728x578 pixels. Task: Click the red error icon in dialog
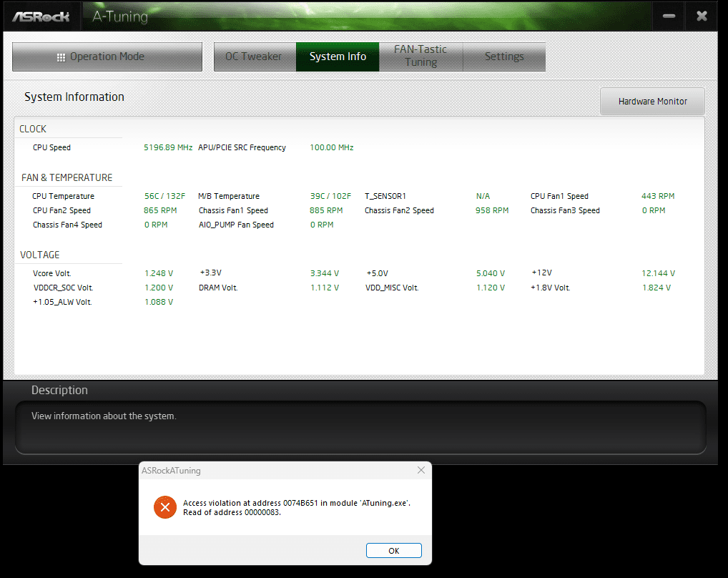pyautogui.click(x=164, y=507)
